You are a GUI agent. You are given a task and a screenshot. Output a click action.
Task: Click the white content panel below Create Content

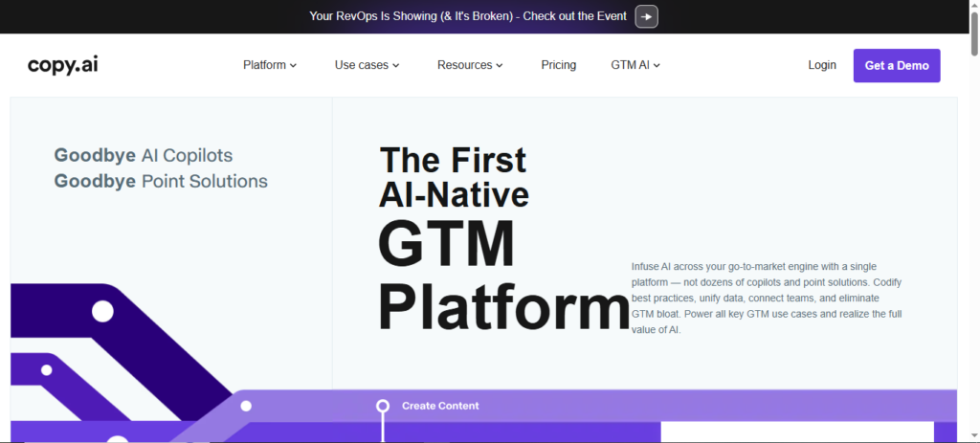[x=796, y=432]
